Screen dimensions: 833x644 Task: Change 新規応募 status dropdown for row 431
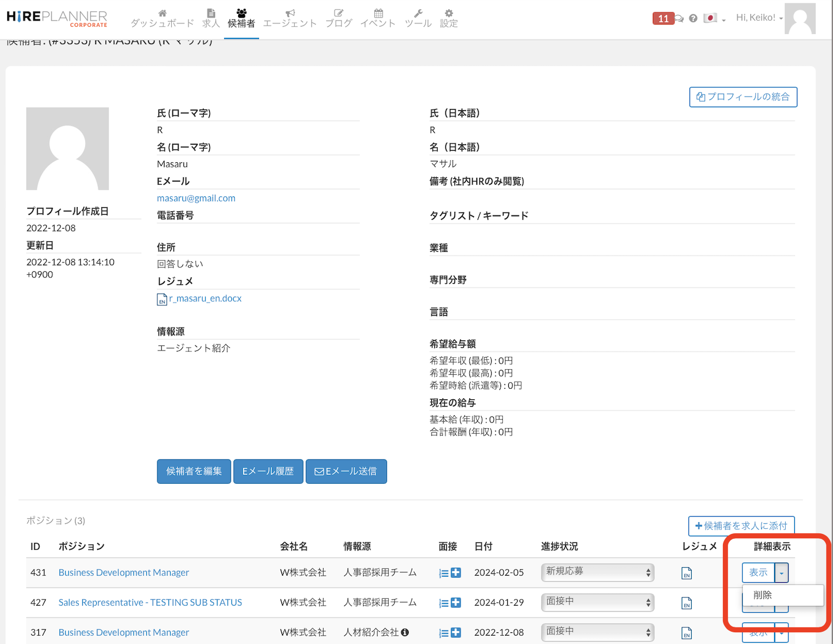(597, 572)
